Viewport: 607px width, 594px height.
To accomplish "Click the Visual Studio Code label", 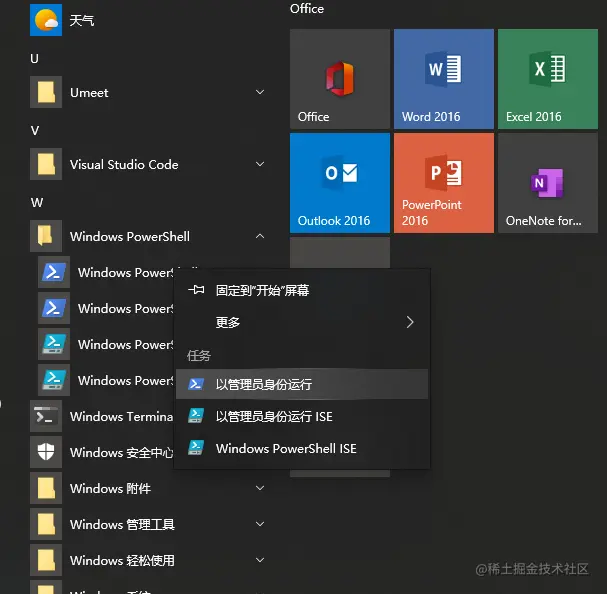I will click(x=124, y=165).
